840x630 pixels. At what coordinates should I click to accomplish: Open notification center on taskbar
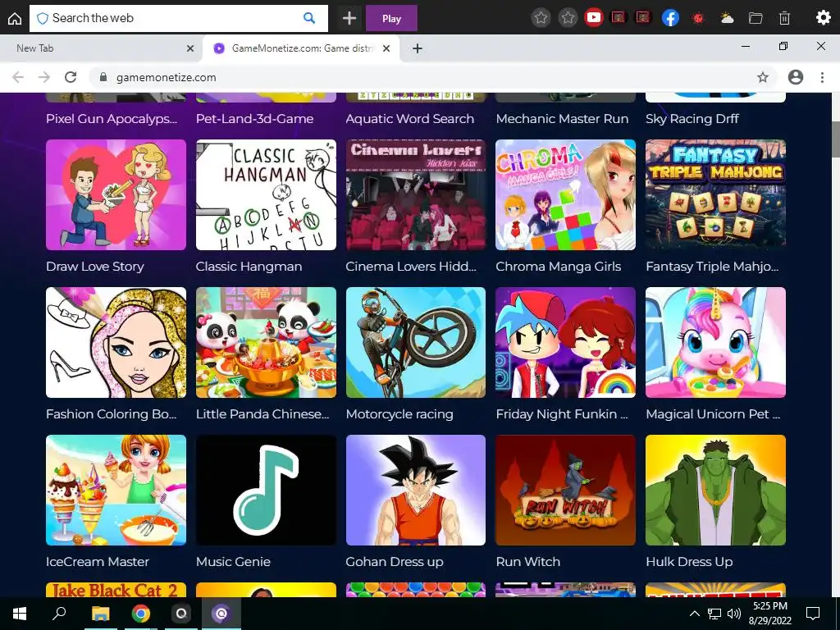point(813,614)
